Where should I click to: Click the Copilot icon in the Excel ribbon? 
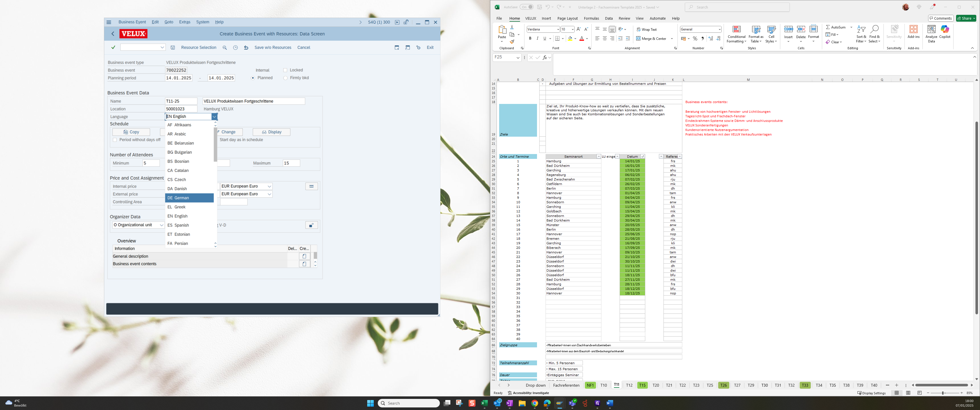[x=945, y=30]
